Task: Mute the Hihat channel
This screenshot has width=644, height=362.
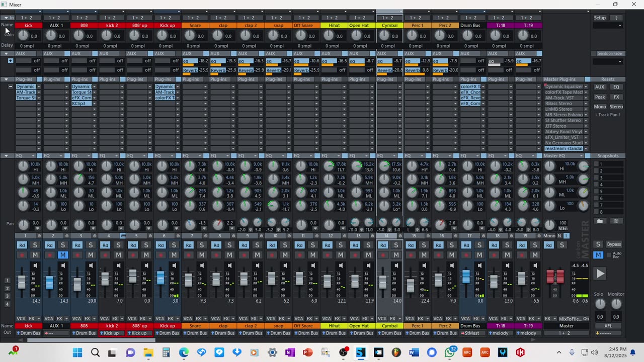Action: (341, 255)
